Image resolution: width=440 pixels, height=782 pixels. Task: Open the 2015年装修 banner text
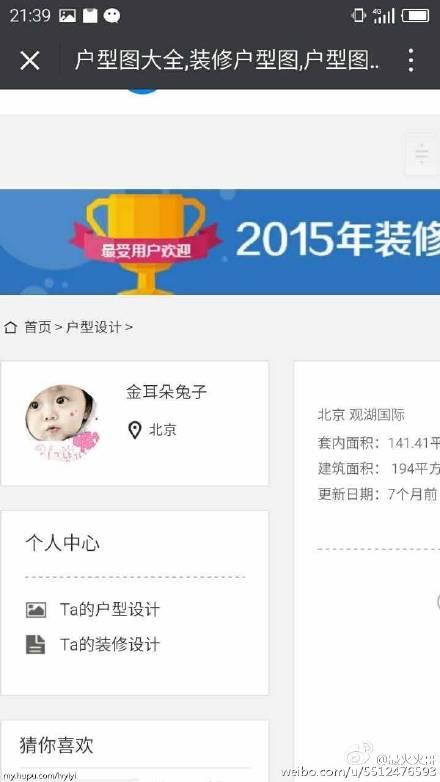click(337, 239)
